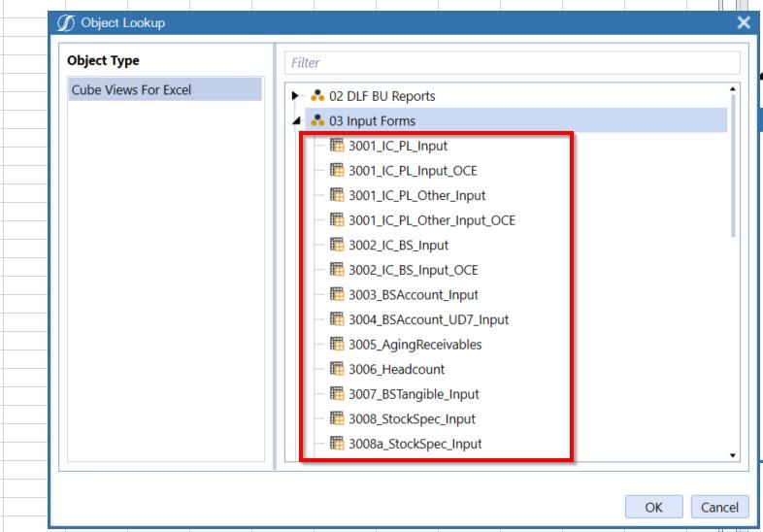Viewport: 763px width, 532px height.
Task: Click the 3006_Headcount cube view icon
Action: coord(337,369)
